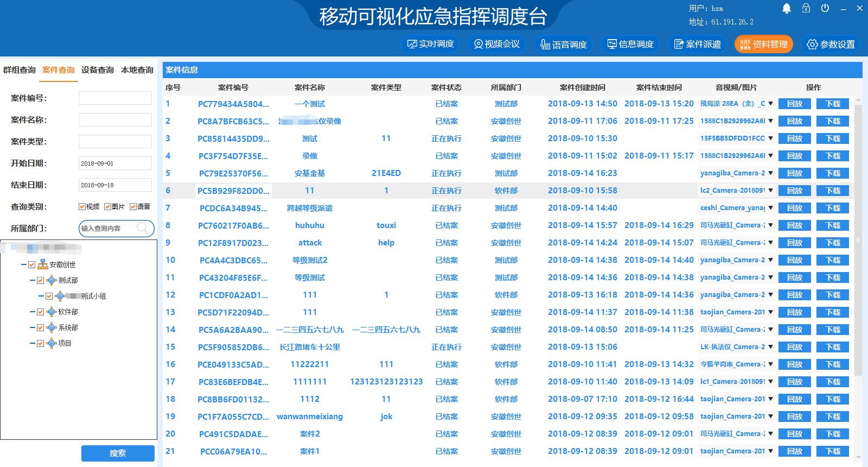Click 回放 playback button for row 3
The width and height of the screenshot is (868, 467).
(x=794, y=138)
